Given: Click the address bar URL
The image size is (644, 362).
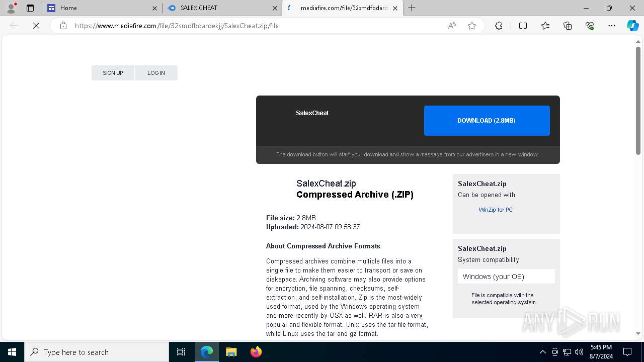Looking at the screenshot, I should [x=177, y=26].
